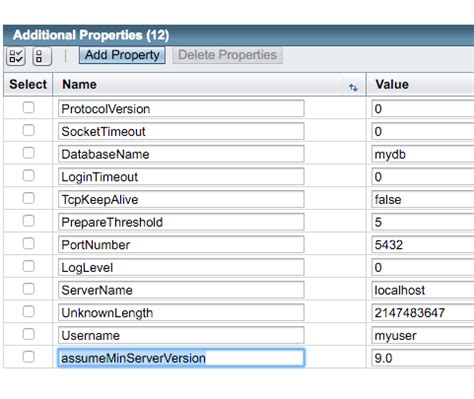Select the UnknownLength row checkbox

click(x=28, y=312)
